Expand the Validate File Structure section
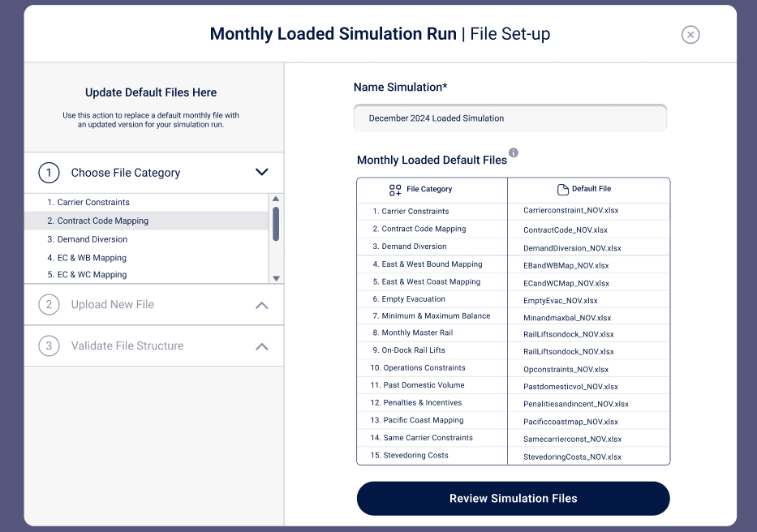Screen dimensions: 757x532 [262, 346]
